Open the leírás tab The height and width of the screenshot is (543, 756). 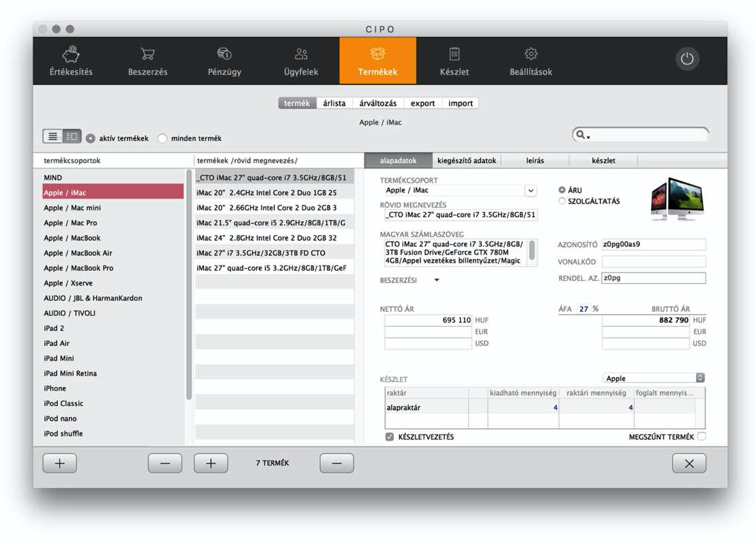(x=535, y=160)
